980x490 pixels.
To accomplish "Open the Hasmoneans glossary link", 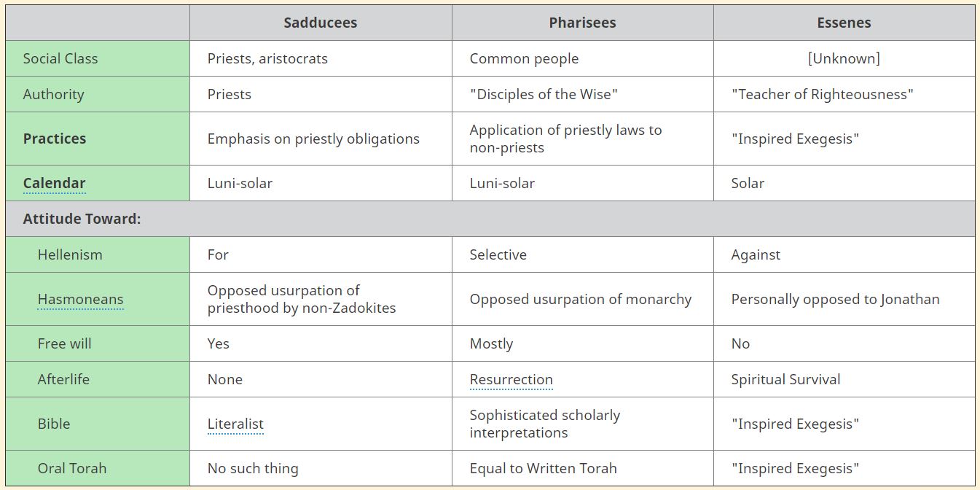I will click(x=80, y=299).
